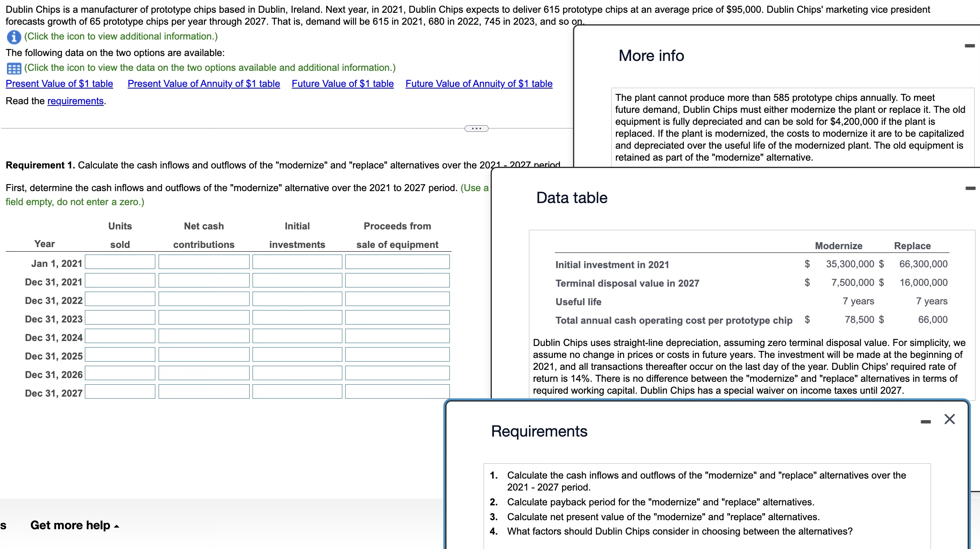Open Present Value of $1 table
Screen dimensions: 980x549
click(59, 84)
